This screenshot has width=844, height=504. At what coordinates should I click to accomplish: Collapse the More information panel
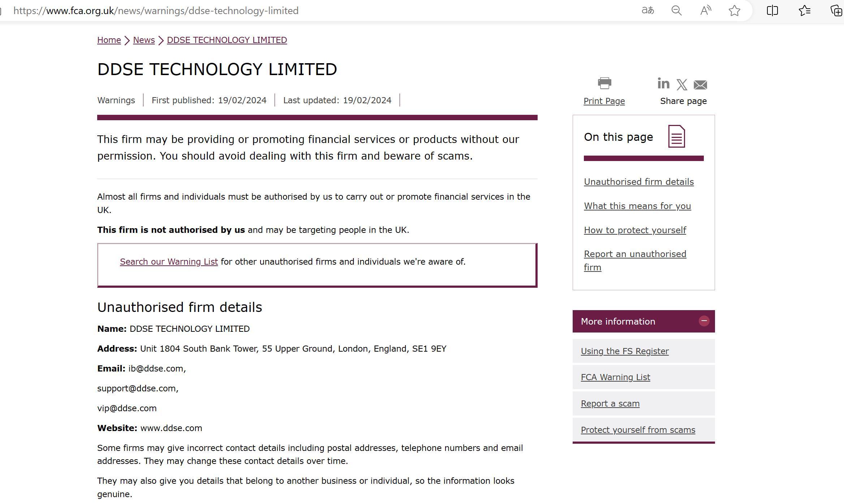click(703, 321)
